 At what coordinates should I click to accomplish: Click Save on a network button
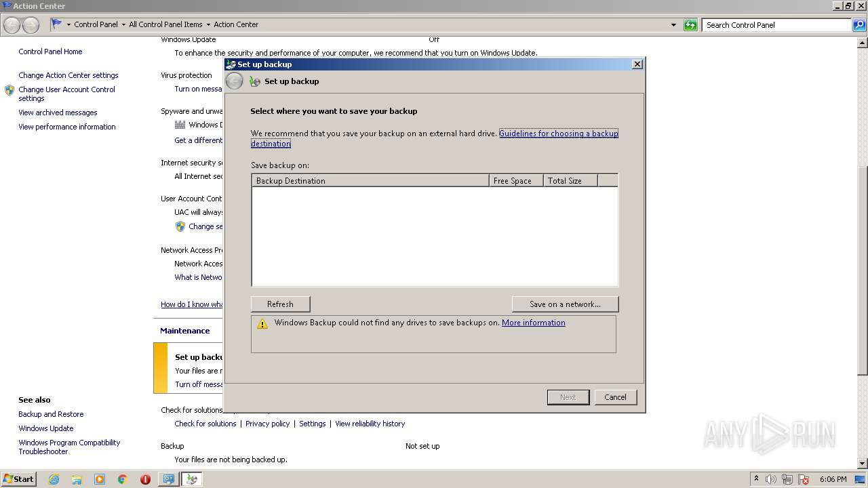(565, 304)
